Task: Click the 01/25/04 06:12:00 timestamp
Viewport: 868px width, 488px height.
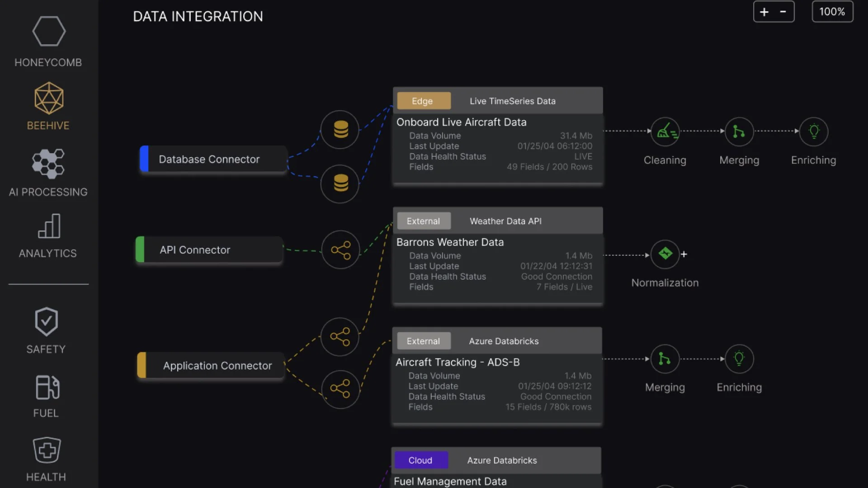Action: [555, 146]
